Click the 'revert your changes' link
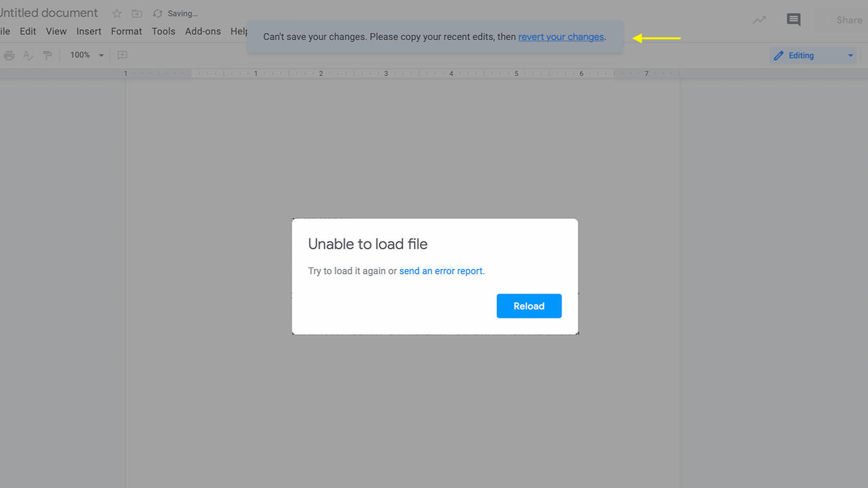The width and height of the screenshot is (868, 488). (x=561, y=37)
